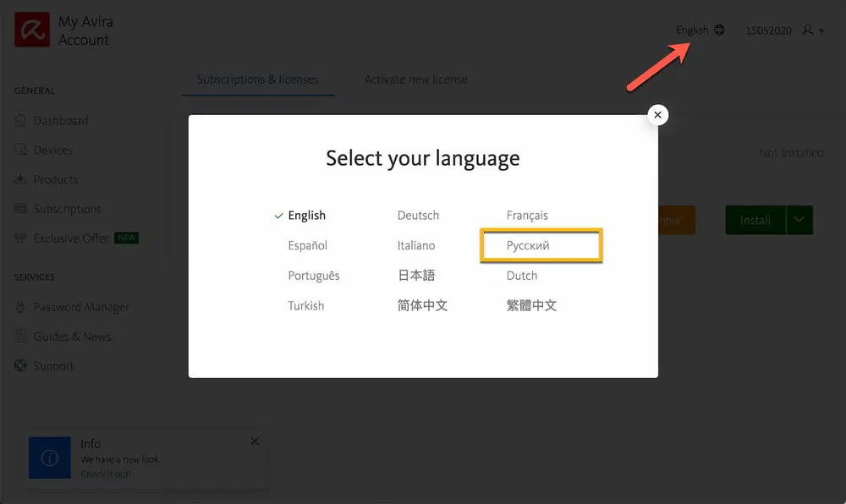The height and width of the screenshot is (504, 846).
Task: Dismiss the Info notification
Action: (255, 441)
